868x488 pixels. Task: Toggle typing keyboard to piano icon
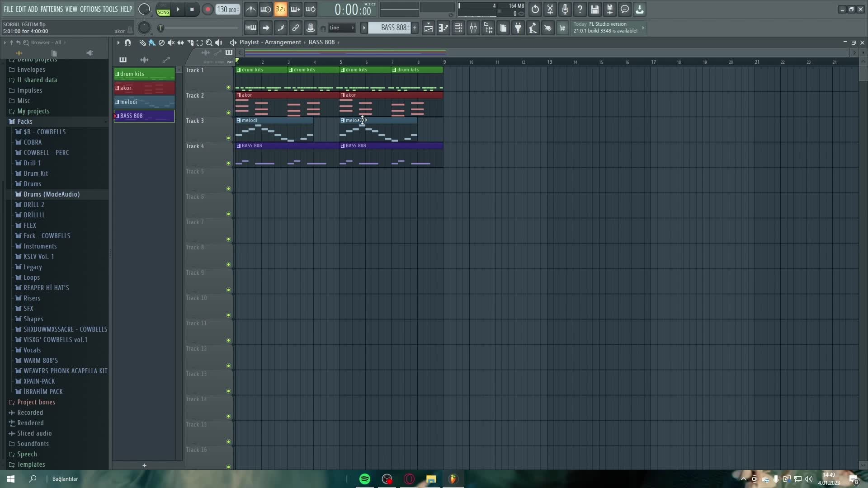(251, 28)
